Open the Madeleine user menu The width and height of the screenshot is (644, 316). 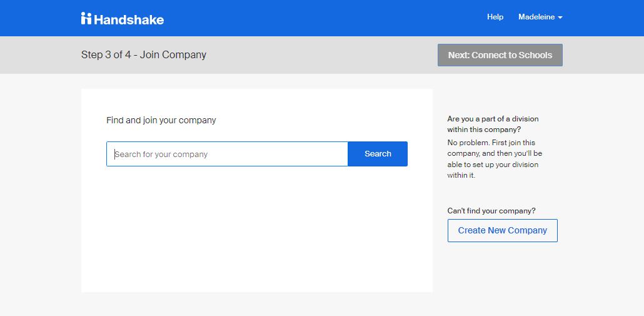[x=536, y=17]
